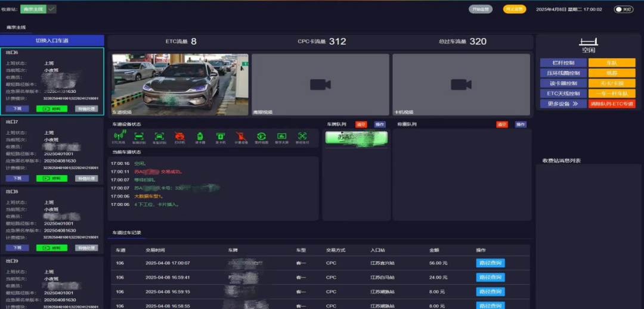Select the 车道过车记录 tab

127,232
